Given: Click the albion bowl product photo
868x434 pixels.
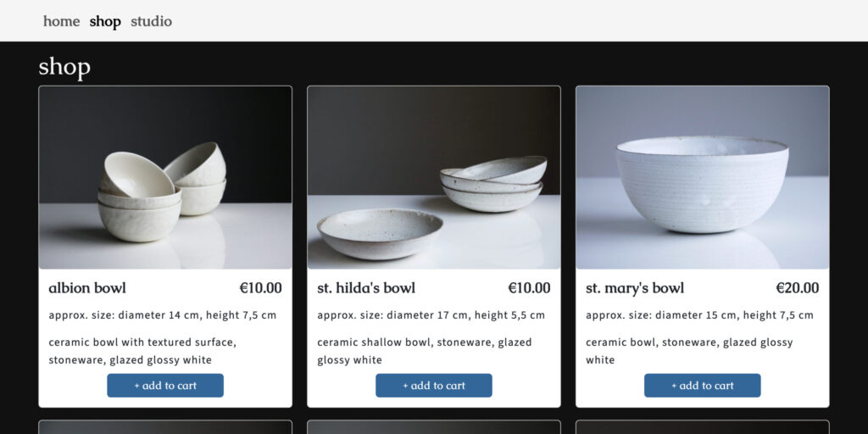Looking at the screenshot, I should click(165, 177).
